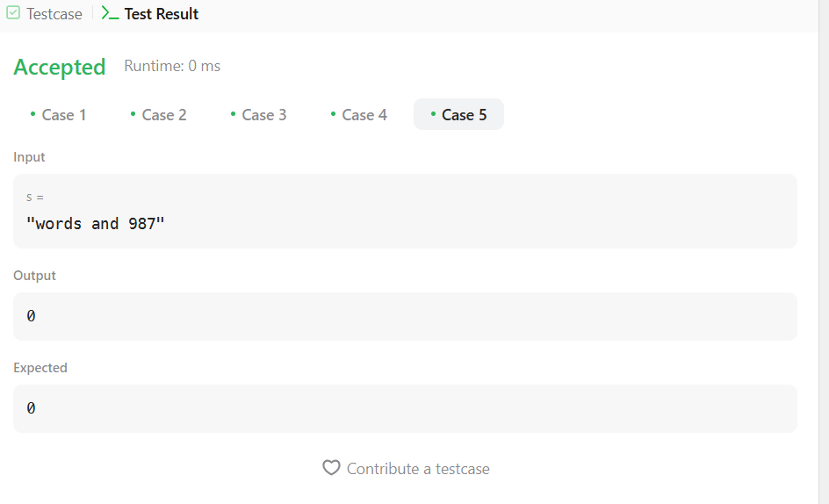This screenshot has width=829, height=504.
Task: Click the Runtime: 0 ms label
Action: pos(172,66)
